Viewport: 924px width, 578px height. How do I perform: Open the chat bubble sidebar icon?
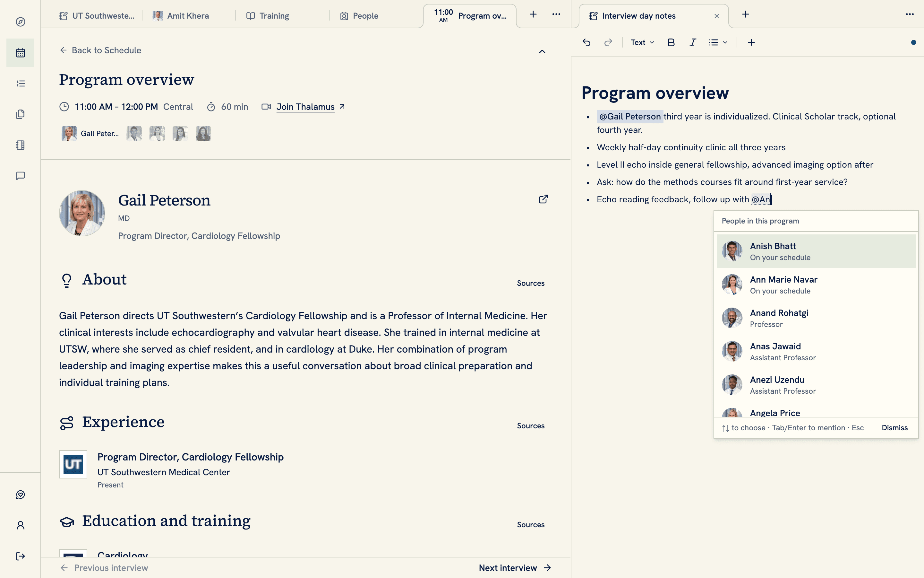click(x=21, y=176)
